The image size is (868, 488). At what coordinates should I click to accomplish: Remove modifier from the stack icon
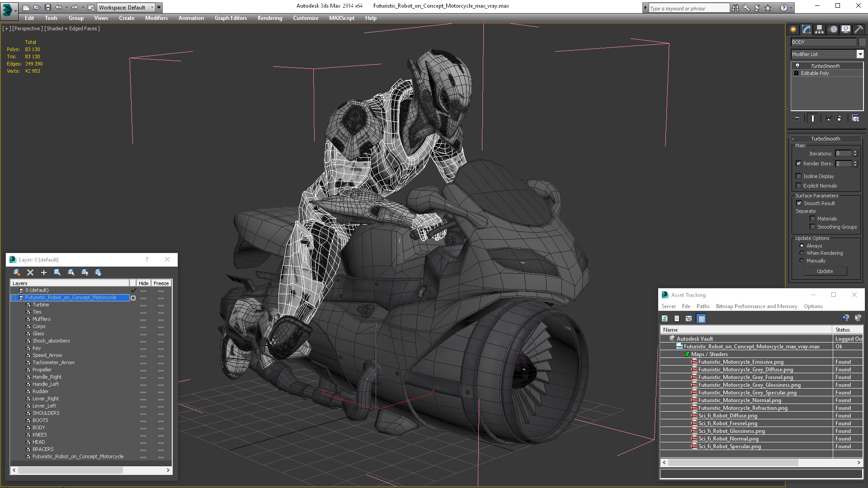click(840, 118)
